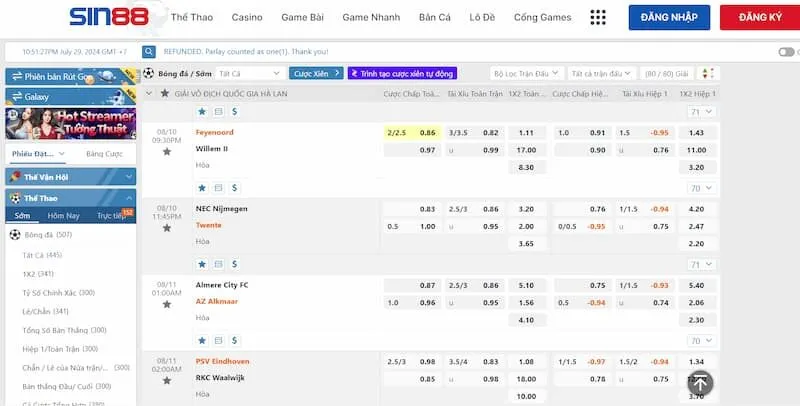The height and width of the screenshot is (406, 800).
Task: Click the scroll-to-top arrow button
Action: click(x=699, y=383)
